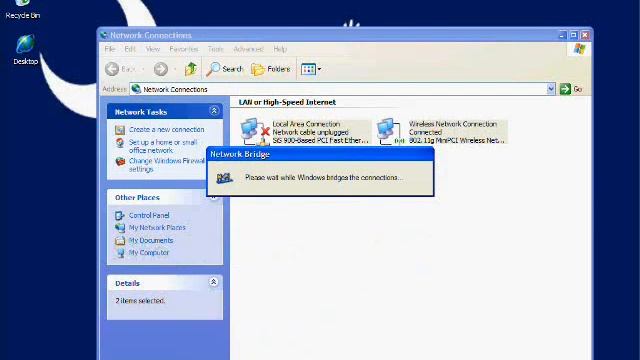Open My Computer link
This screenshot has width=640, height=360.
(x=149, y=253)
